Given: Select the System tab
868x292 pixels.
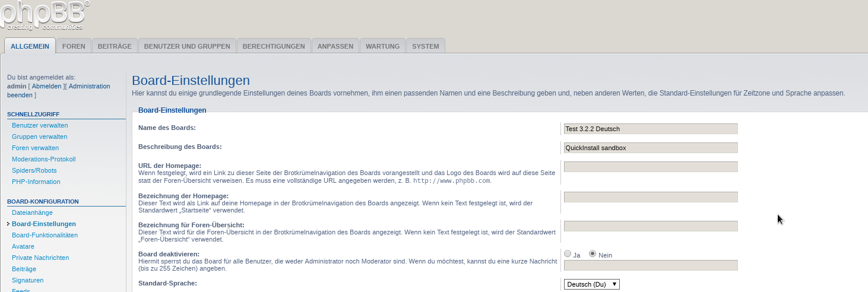Looking at the screenshot, I should pyautogui.click(x=426, y=46).
